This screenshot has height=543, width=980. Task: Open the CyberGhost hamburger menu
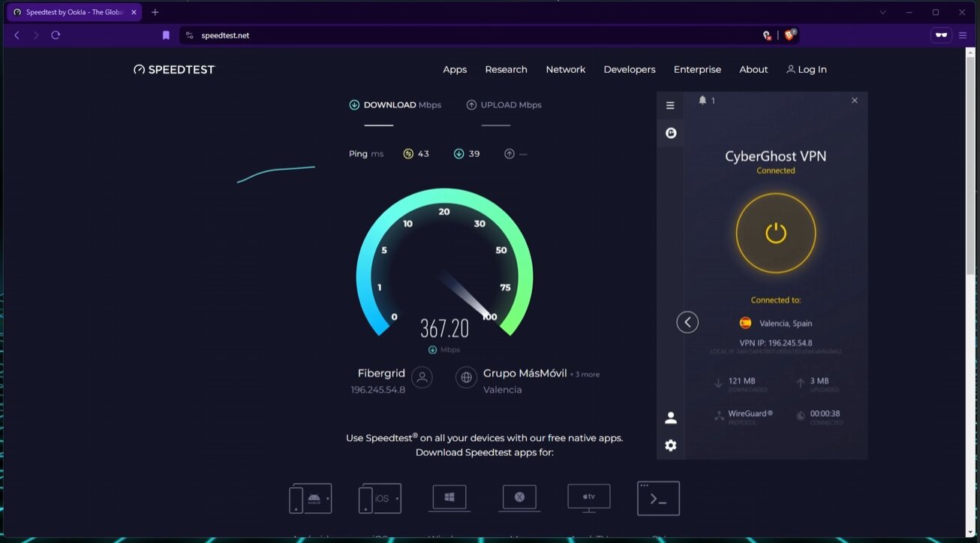670,106
